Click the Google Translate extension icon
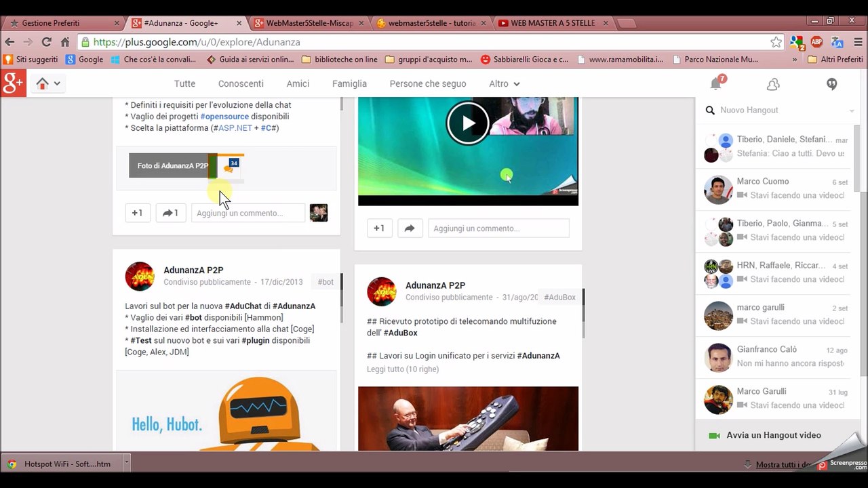This screenshot has width=868, height=488. click(837, 42)
